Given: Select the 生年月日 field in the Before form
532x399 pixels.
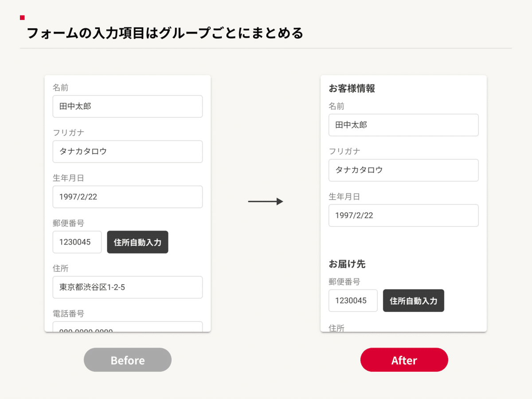Looking at the screenshot, I should [128, 197].
